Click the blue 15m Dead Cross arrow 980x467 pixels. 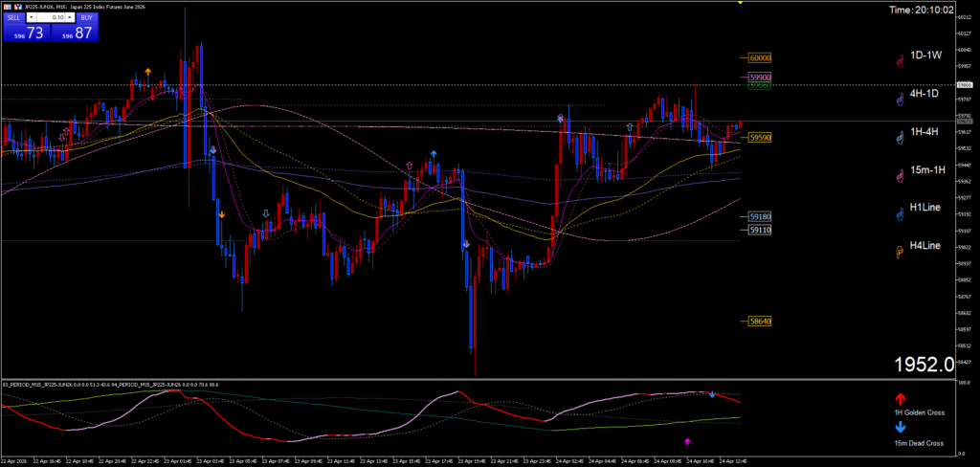pos(900,430)
